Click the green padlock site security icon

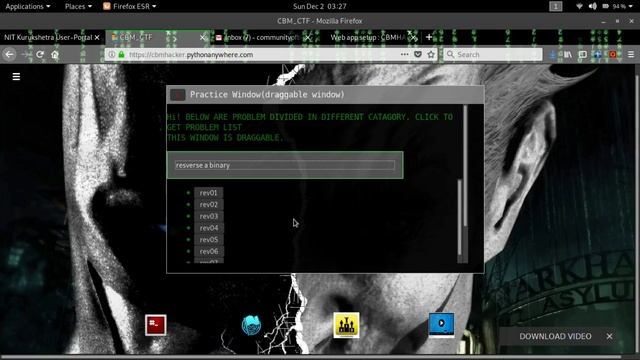tap(122, 54)
